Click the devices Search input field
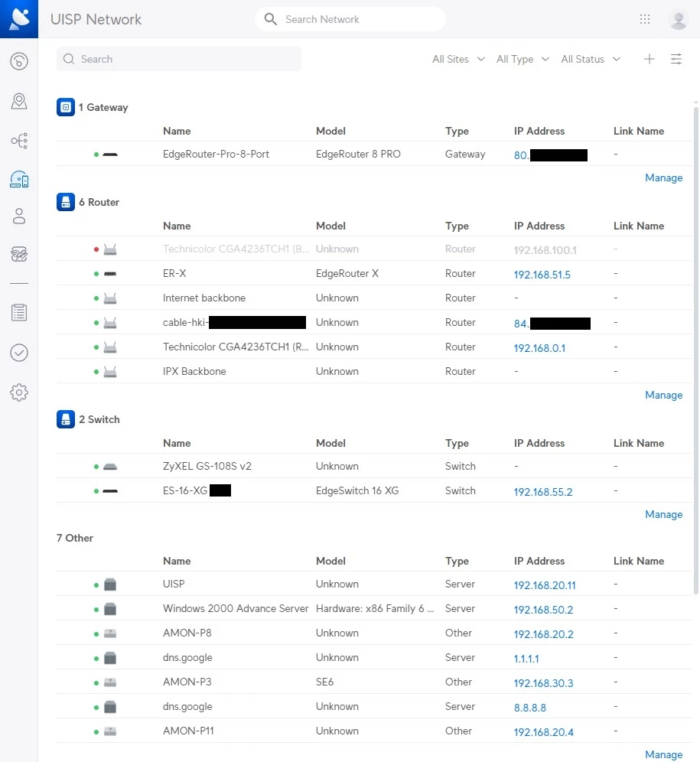This screenshot has width=700, height=762. pyautogui.click(x=179, y=59)
